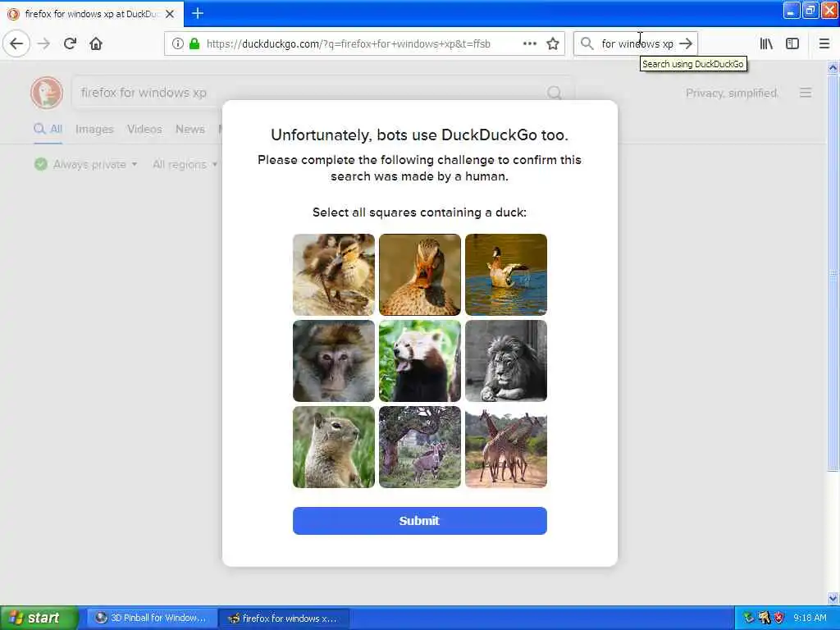This screenshot has height=630, width=840.
Task: Expand the Always private dropdown
Action: pos(85,164)
